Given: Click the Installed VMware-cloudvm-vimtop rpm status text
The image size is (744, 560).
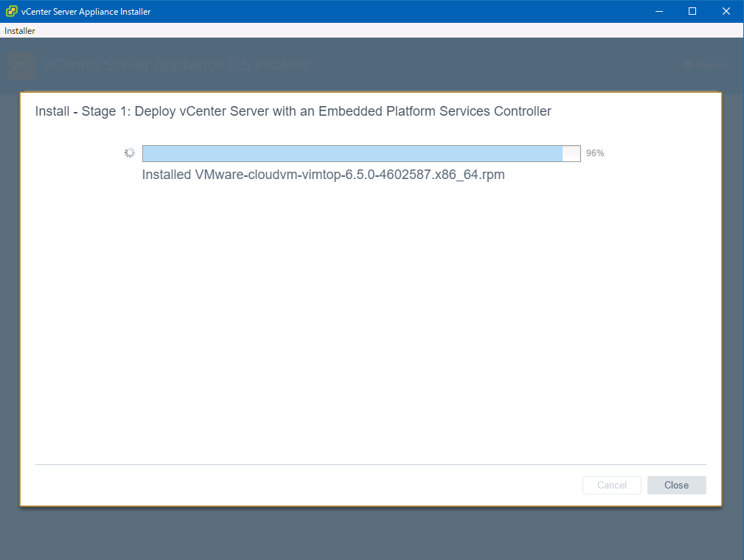Looking at the screenshot, I should click(323, 175).
